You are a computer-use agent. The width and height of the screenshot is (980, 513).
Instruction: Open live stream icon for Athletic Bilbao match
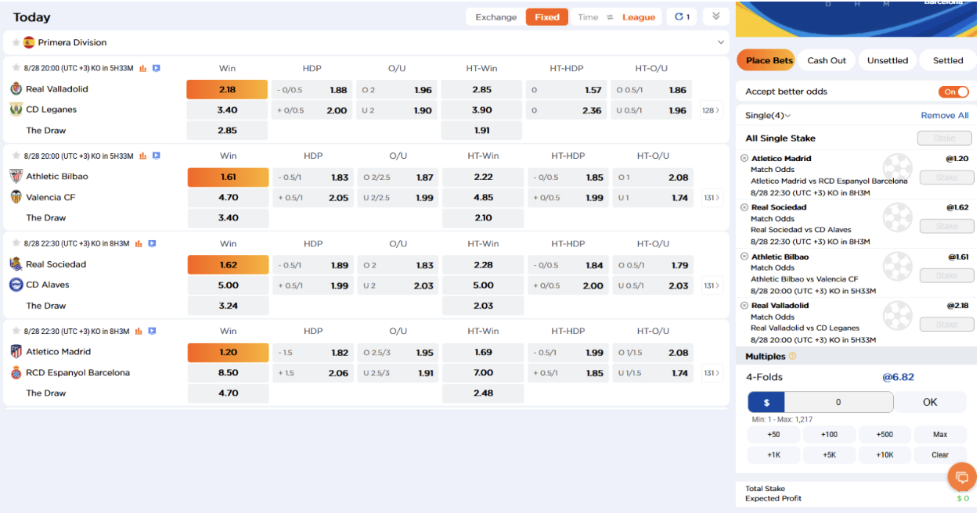[x=157, y=156]
